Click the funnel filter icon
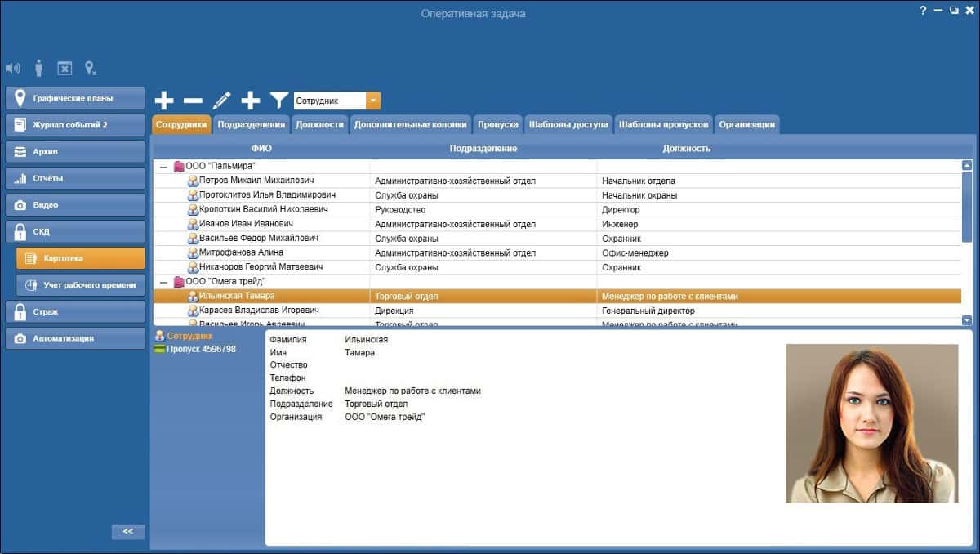Image resolution: width=980 pixels, height=554 pixels. tap(279, 101)
